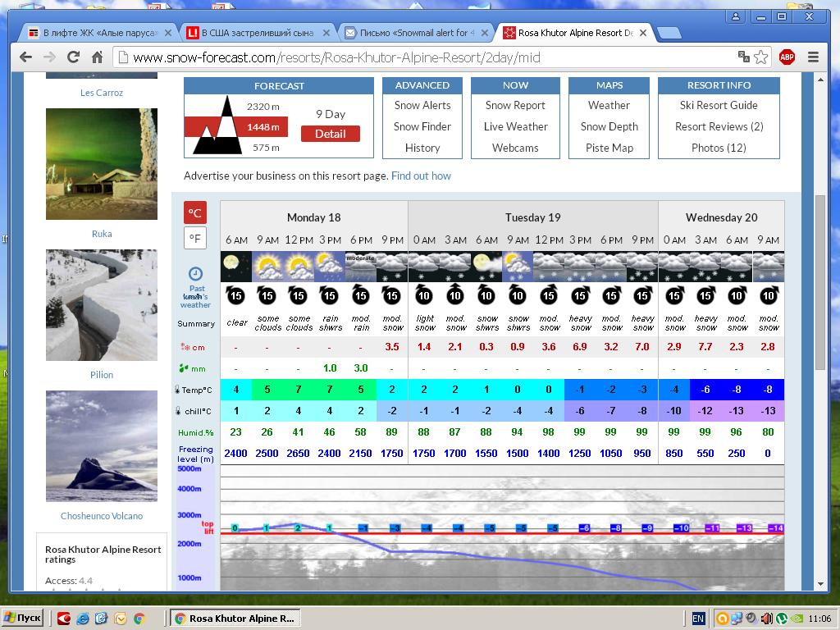Click the Find out how advertising link

point(421,176)
